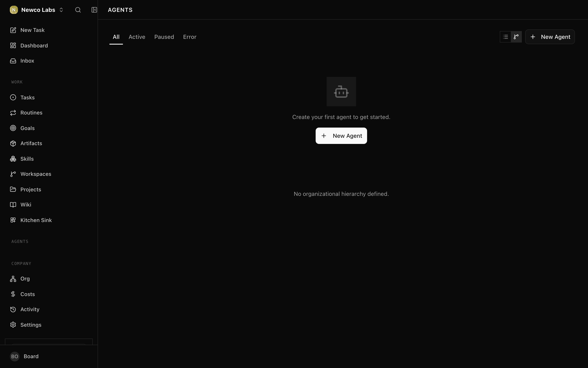Viewport: 588px width, 368px height.
Task: Click the Org hierarchy icon
Action: (13, 279)
